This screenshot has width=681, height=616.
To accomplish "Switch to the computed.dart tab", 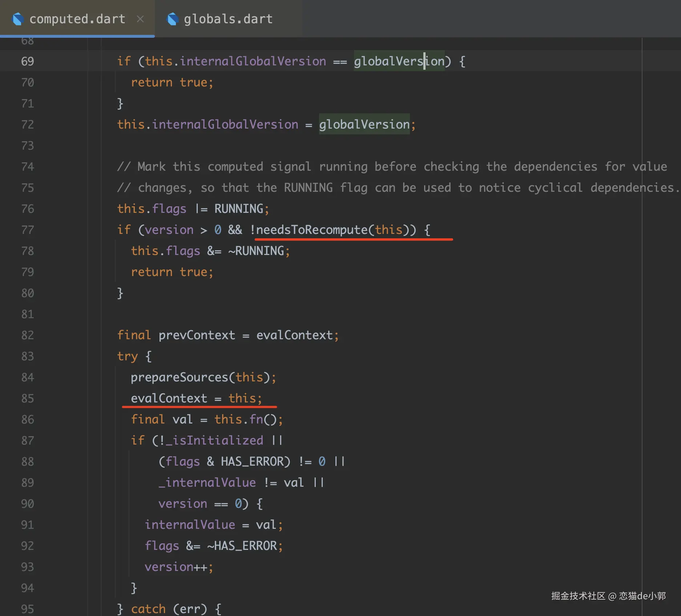I will click(77, 19).
